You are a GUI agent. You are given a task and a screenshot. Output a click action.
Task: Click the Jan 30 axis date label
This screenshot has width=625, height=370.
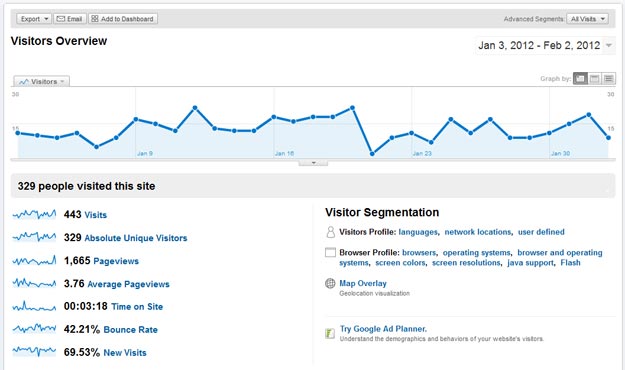pos(560,154)
